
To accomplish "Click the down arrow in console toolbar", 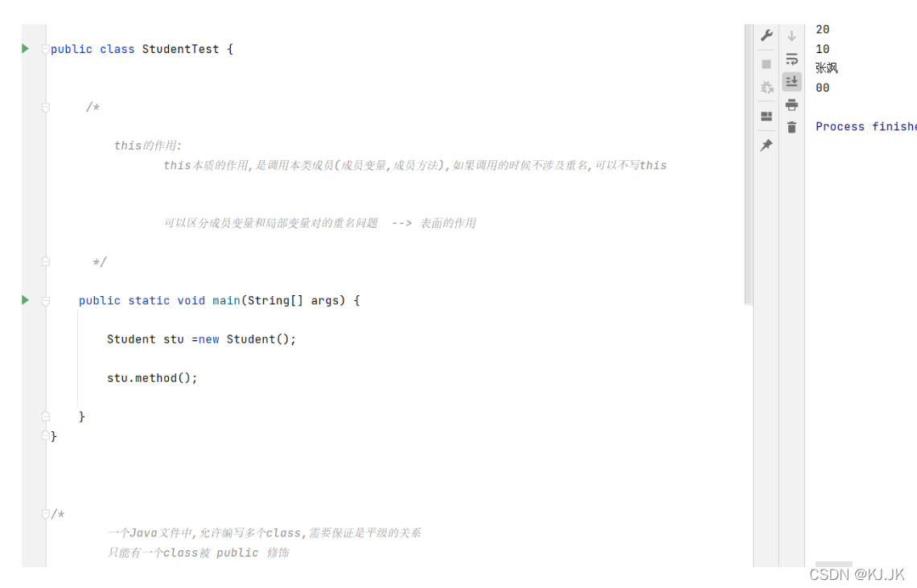I will 792,36.
